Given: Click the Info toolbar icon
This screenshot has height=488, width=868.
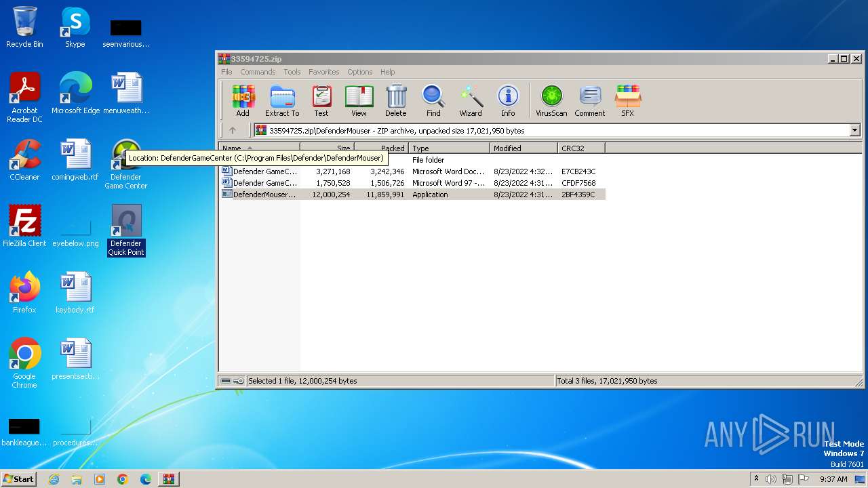Looking at the screenshot, I should point(508,101).
